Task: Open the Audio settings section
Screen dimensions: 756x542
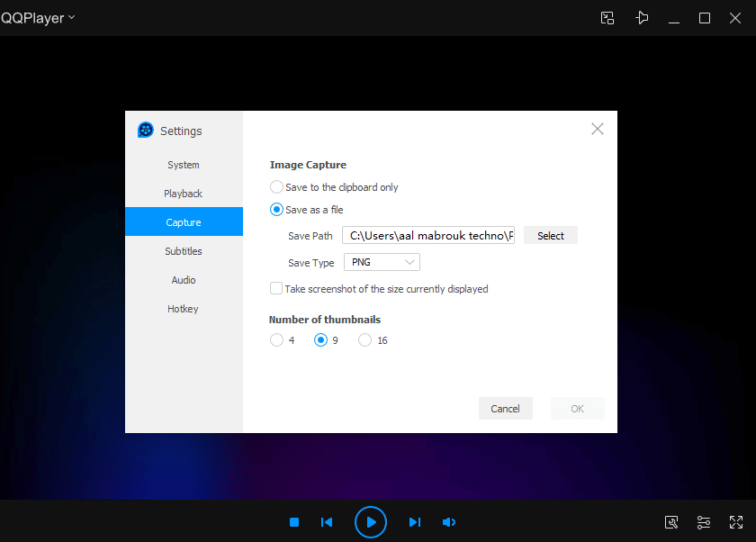Action: [184, 280]
